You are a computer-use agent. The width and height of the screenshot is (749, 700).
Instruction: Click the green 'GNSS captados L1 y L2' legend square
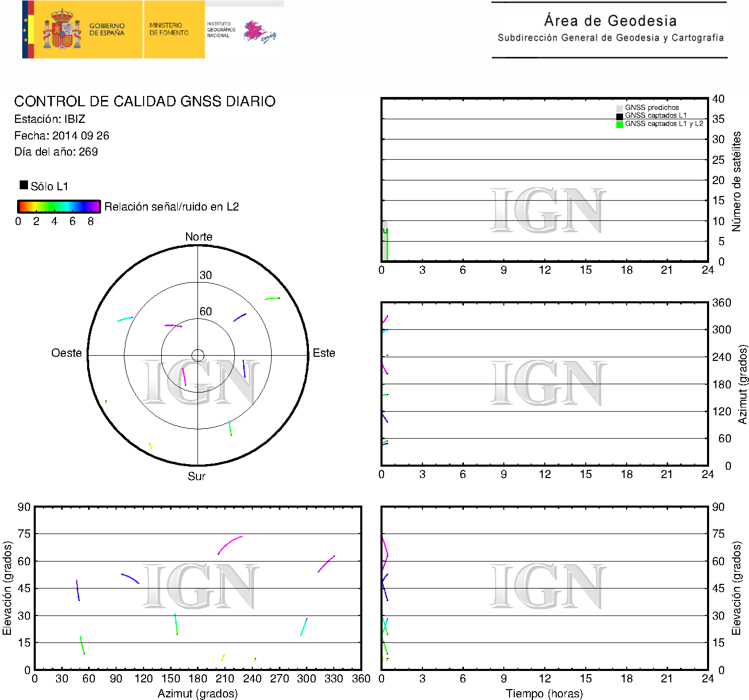click(619, 124)
